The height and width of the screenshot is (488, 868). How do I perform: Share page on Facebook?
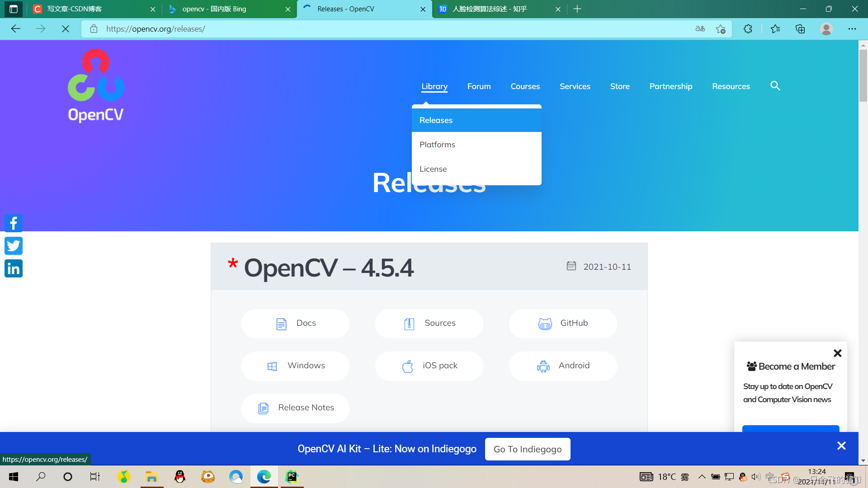click(x=14, y=223)
